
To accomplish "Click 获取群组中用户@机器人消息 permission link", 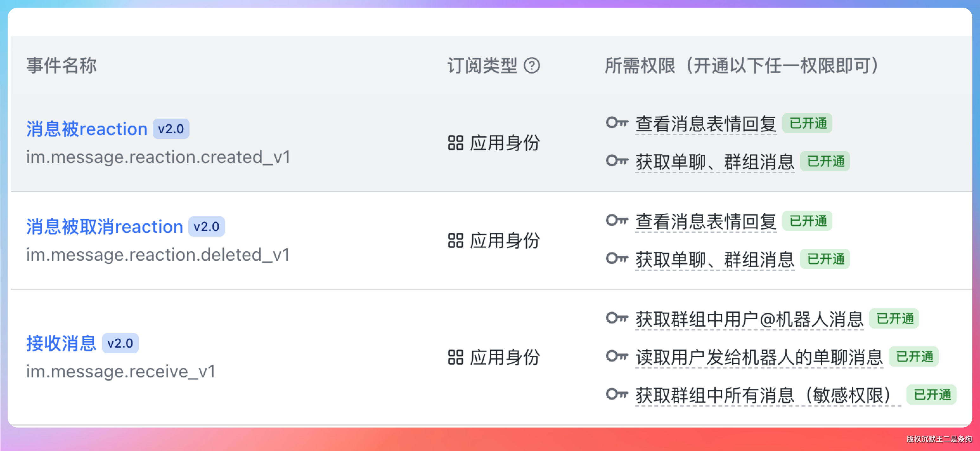I will [749, 319].
